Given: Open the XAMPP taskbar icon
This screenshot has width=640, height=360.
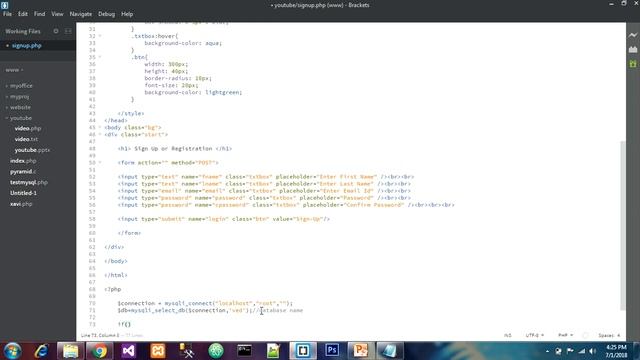Looking at the screenshot, I should pos(158,351).
